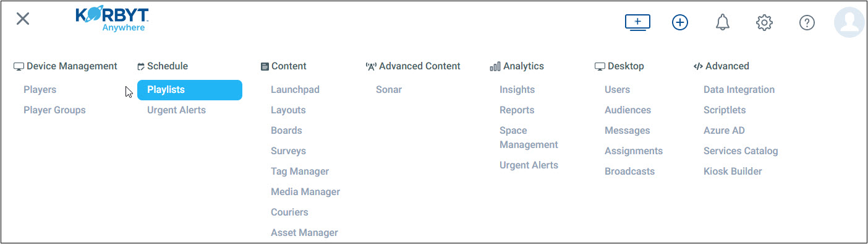The image size is (868, 244).
Task: Open Data Integration under Advanced
Action: [x=739, y=90]
